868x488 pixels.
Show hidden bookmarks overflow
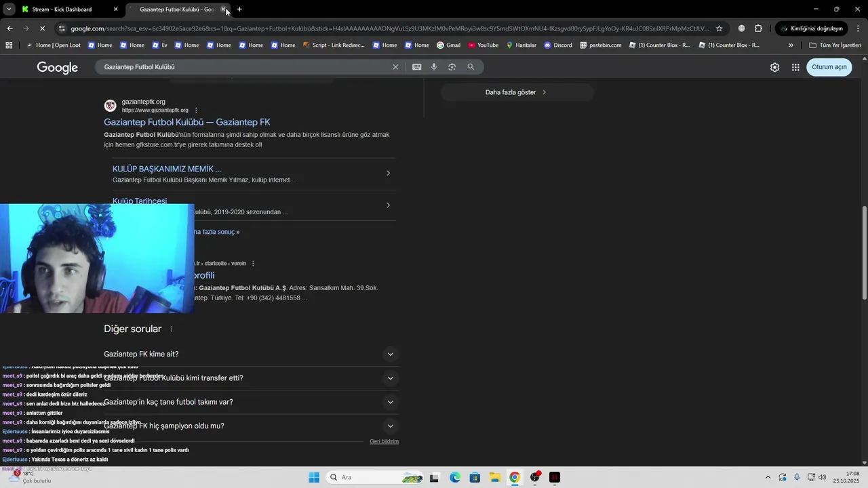791,45
